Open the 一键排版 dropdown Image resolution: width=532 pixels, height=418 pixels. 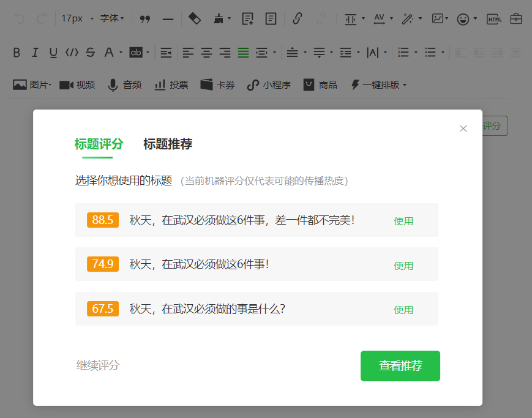pos(378,85)
